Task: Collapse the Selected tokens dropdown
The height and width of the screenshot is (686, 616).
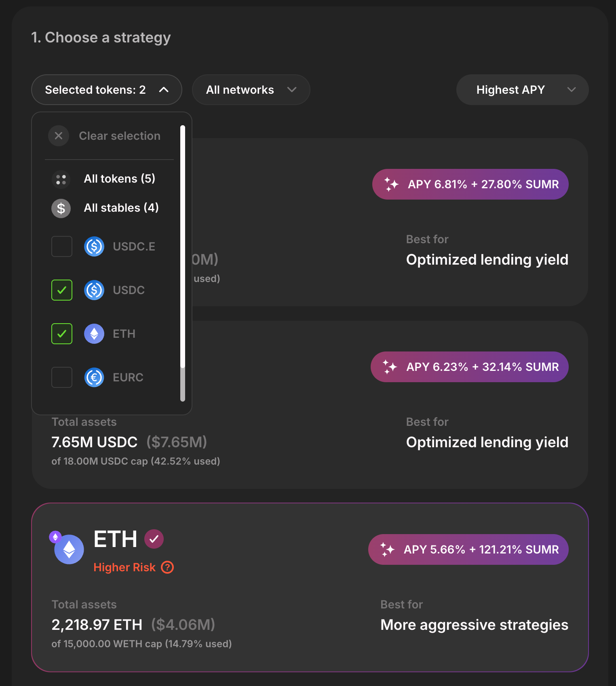Action: [x=107, y=90]
